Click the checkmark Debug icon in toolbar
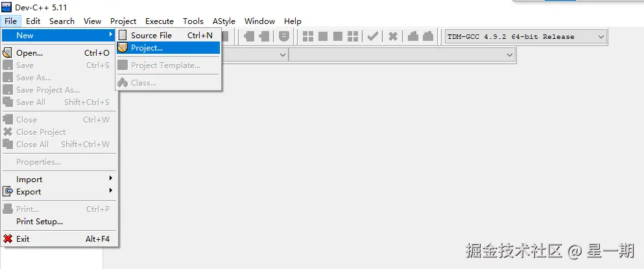 (x=372, y=36)
